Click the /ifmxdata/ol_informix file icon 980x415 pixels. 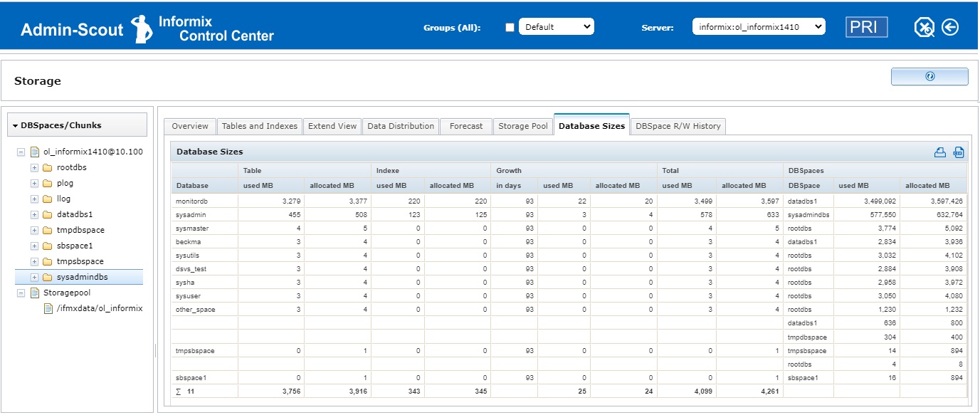coord(48,308)
